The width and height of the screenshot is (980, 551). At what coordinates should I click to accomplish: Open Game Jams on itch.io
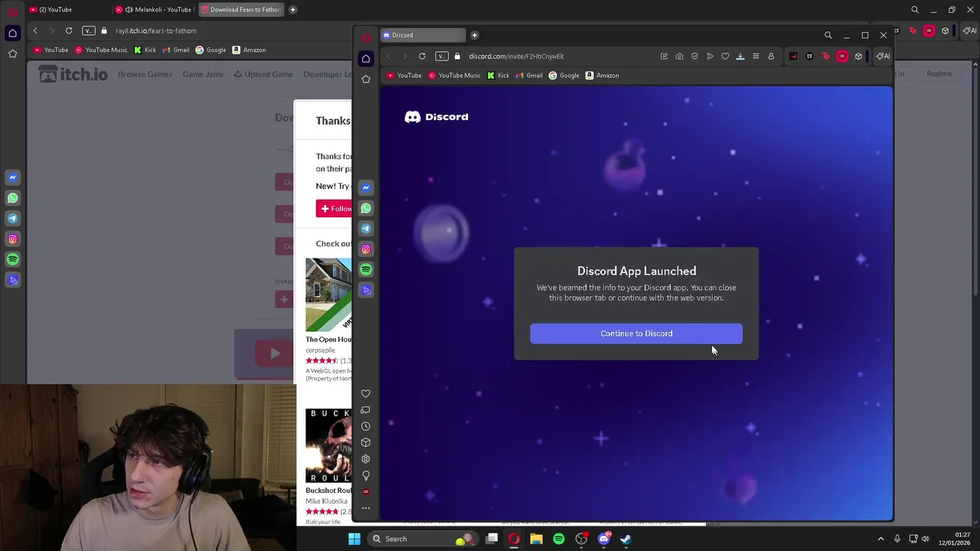203,74
